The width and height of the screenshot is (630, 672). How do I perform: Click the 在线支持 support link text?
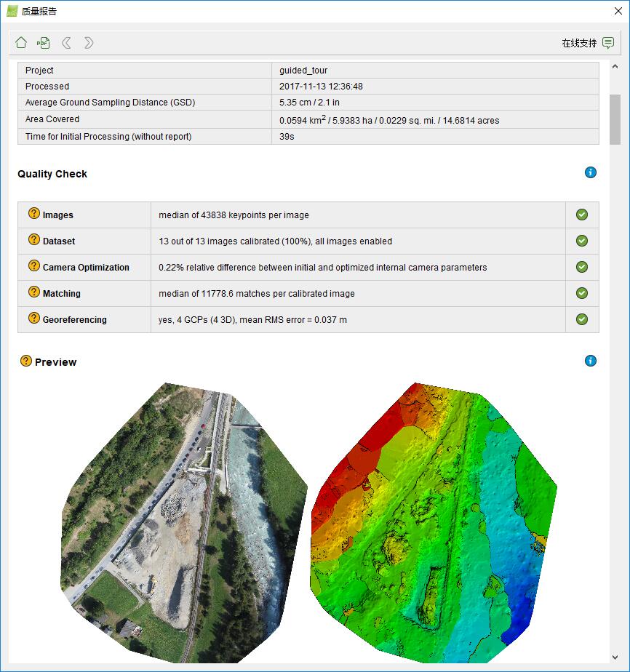click(x=578, y=43)
